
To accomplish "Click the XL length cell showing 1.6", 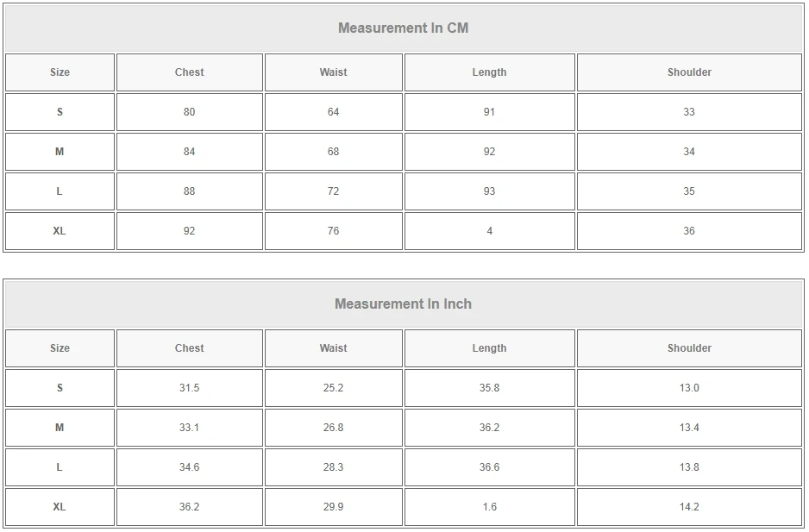I will tap(489, 507).
